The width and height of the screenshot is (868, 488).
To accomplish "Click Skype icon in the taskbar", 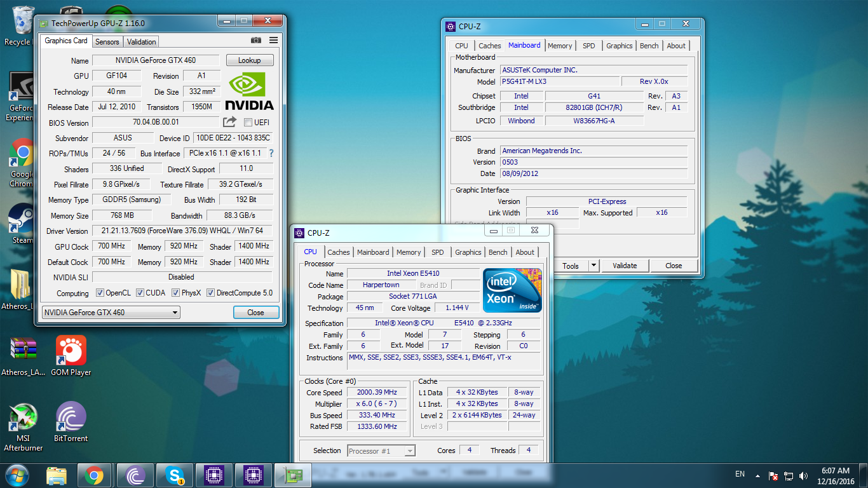I will point(174,475).
